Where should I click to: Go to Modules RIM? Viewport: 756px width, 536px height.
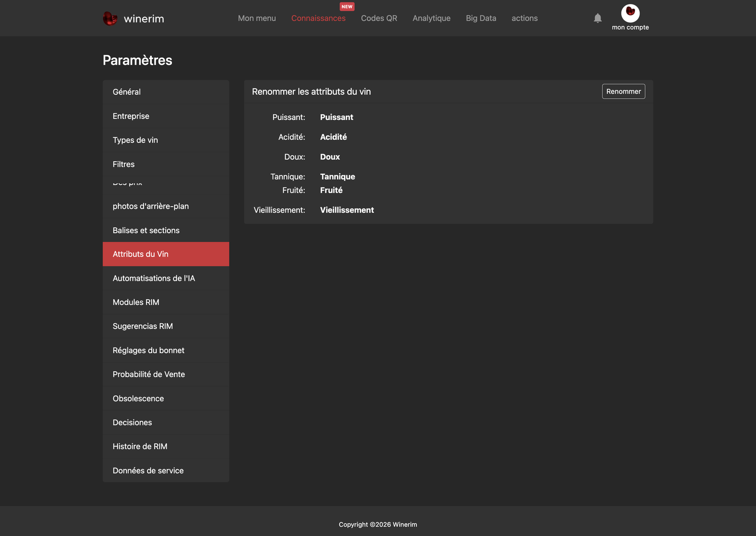[166, 302]
